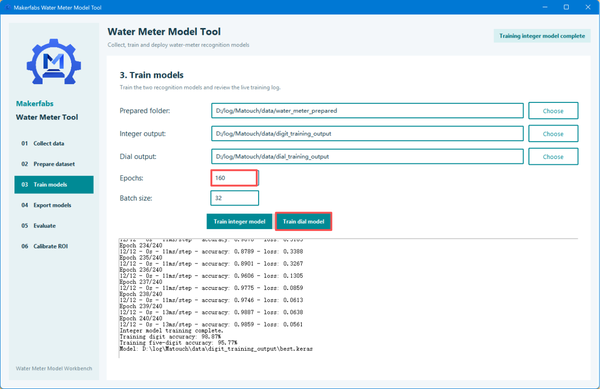Choose the Integer output folder

pos(553,134)
